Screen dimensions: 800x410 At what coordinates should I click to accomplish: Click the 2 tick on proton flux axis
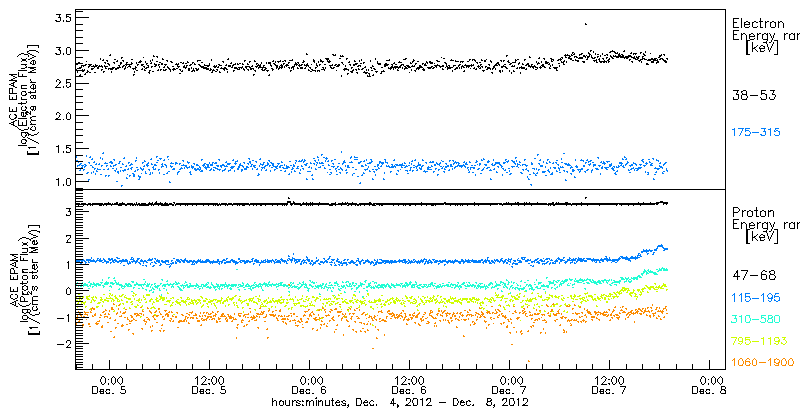pos(66,238)
